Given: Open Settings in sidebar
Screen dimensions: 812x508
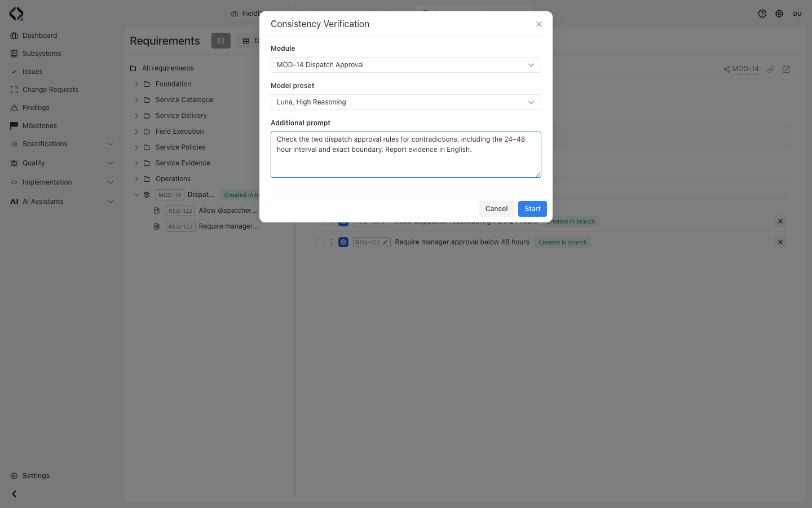Looking at the screenshot, I should 36,476.
